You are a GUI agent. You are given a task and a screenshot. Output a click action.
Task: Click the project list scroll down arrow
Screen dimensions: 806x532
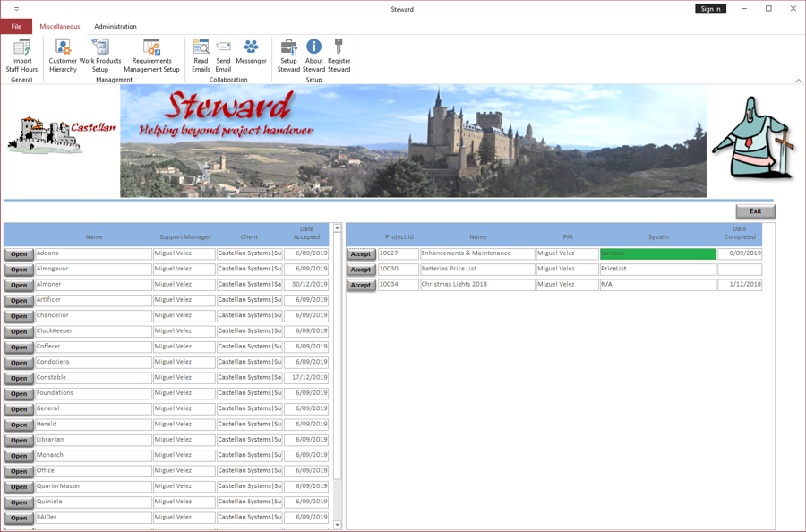point(338,525)
